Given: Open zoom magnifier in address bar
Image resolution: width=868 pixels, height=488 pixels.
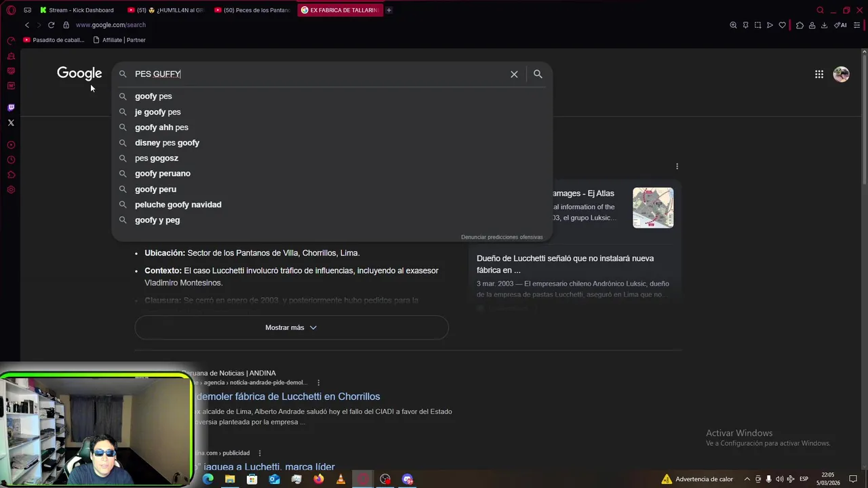Looking at the screenshot, I should (733, 25).
